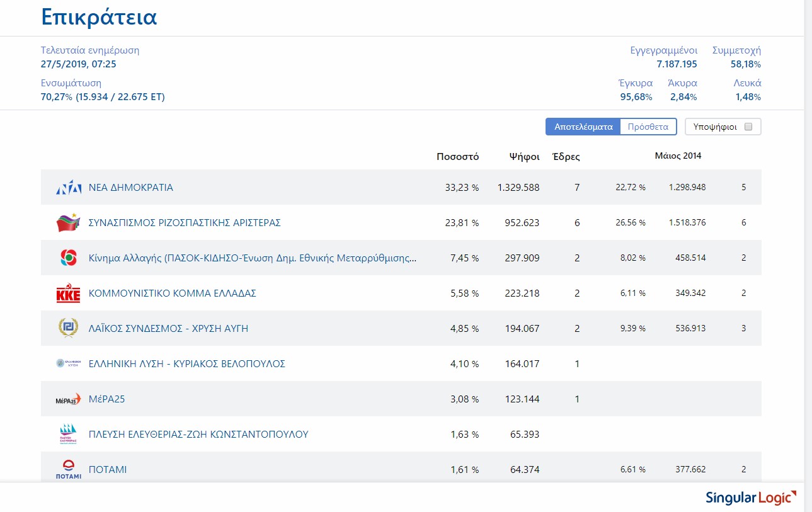Click the blank ballots value 1,48%

pos(748,97)
